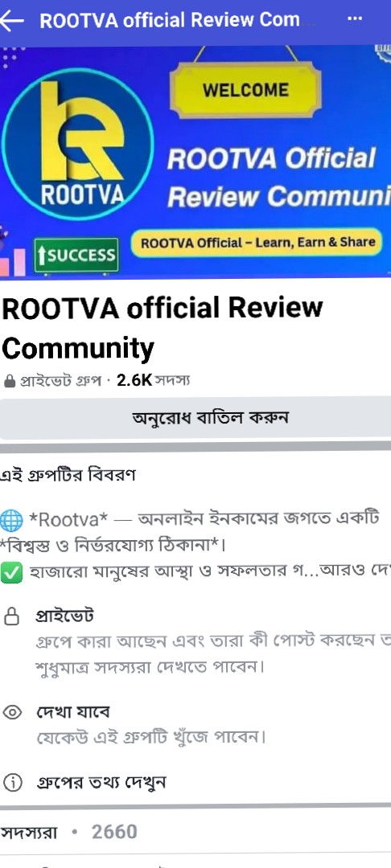Screen dimensions: 391x868
Task: Tap the ROOTVA circular logo
Action: pos(77,144)
